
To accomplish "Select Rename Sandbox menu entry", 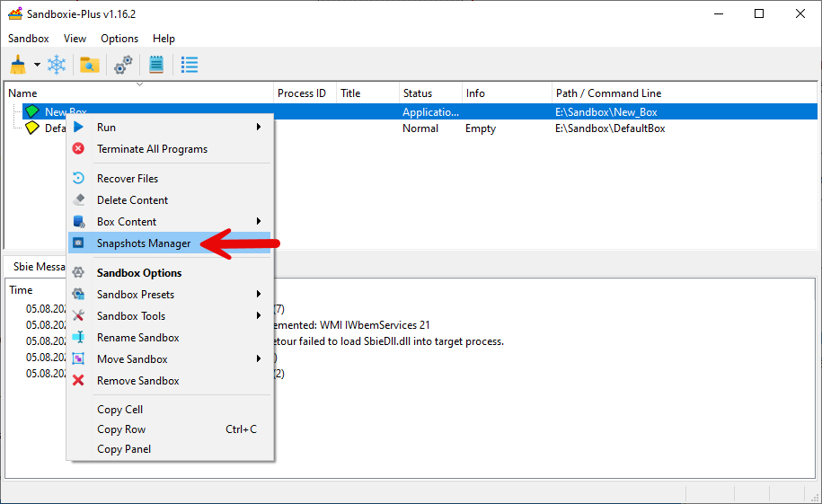I will click(169, 337).
